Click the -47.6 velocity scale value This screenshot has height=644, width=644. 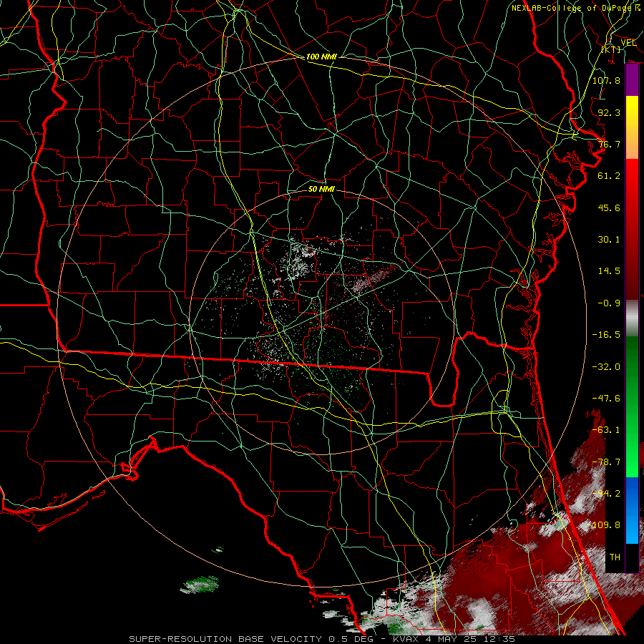pyautogui.click(x=606, y=399)
